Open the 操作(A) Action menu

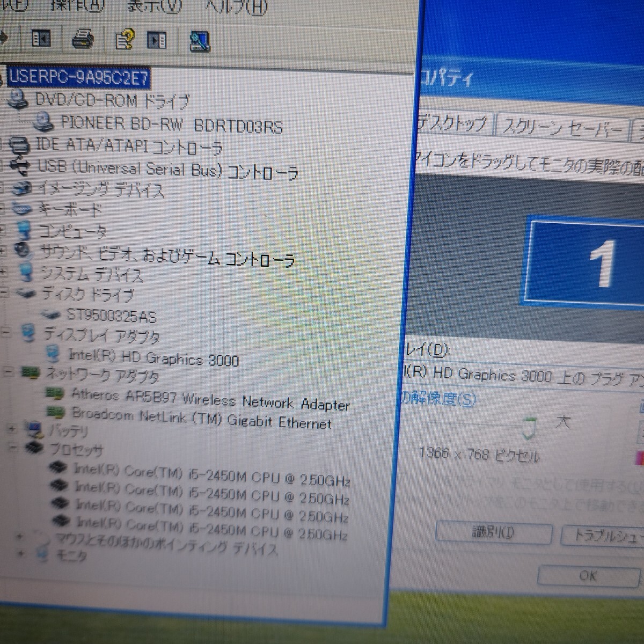click(x=77, y=6)
